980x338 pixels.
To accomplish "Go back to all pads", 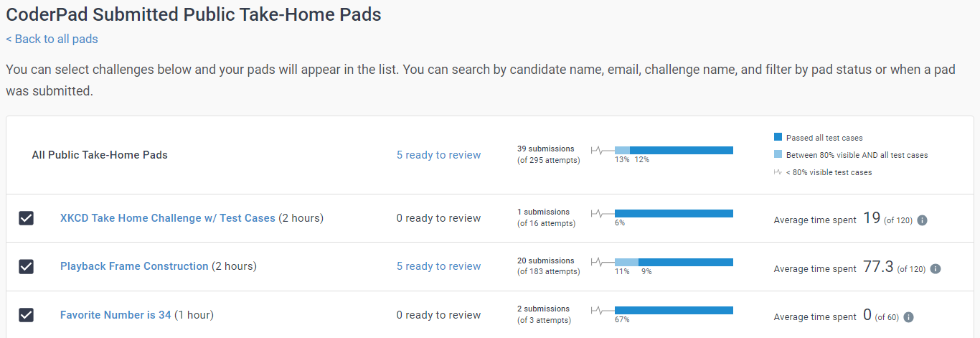I will click(52, 39).
